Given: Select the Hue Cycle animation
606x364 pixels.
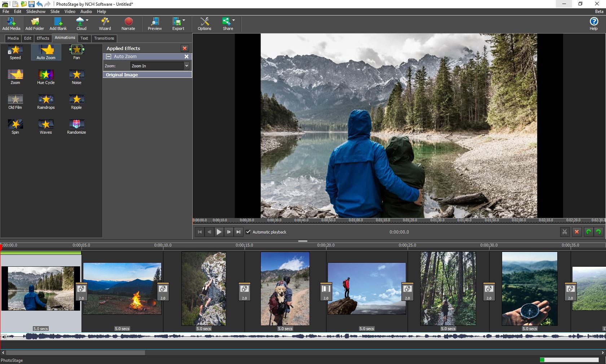Looking at the screenshot, I should [45, 77].
